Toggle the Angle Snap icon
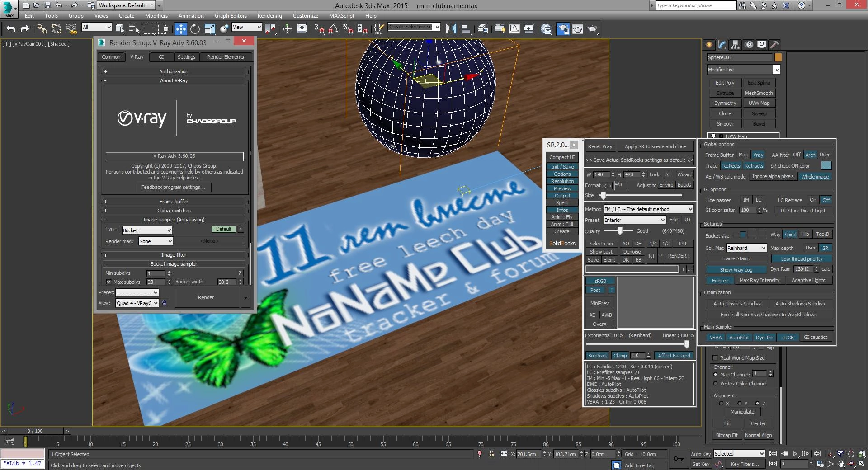The height and width of the screenshot is (470, 868). [333, 29]
